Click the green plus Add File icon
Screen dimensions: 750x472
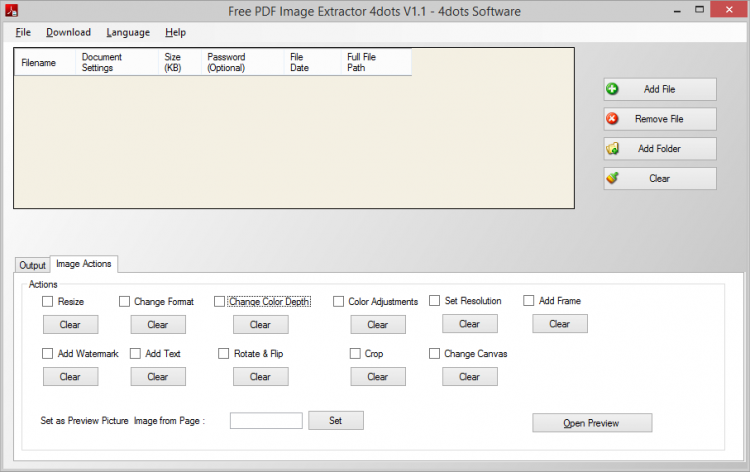[612, 89]
